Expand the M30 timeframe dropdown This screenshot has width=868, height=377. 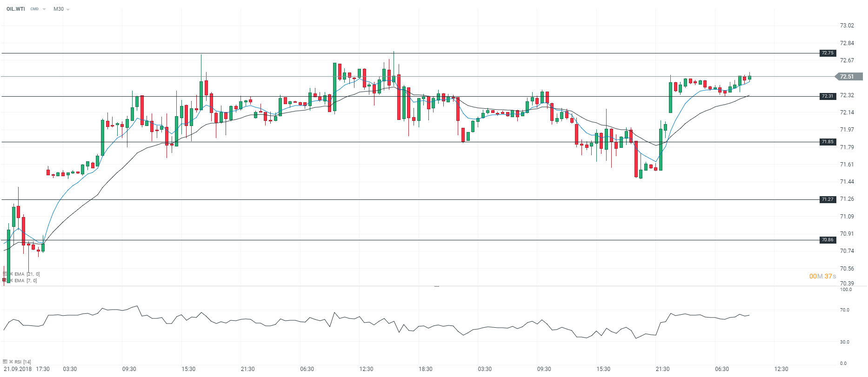click(x=68, y=9)
